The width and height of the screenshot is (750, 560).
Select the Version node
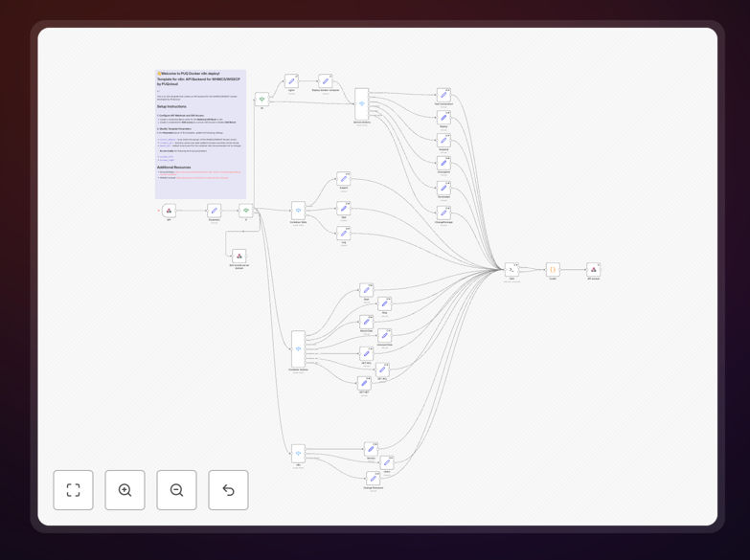pyautogui.click(x=371, y=449)
